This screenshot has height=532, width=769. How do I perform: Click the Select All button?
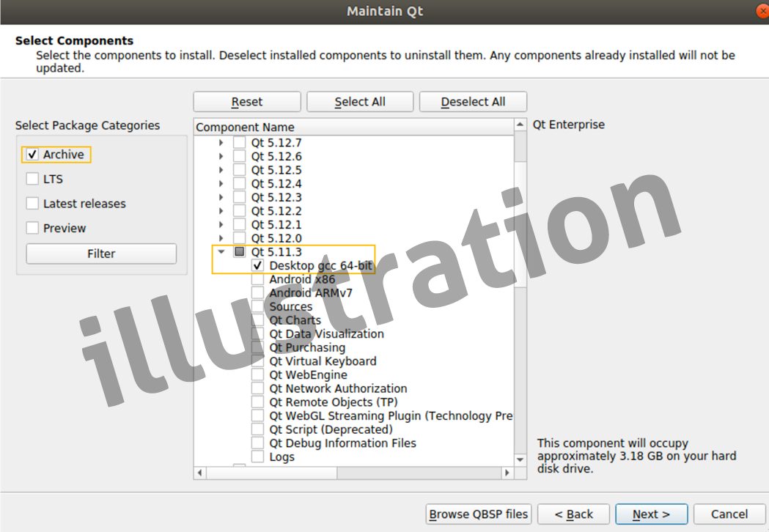click(360, 102)
